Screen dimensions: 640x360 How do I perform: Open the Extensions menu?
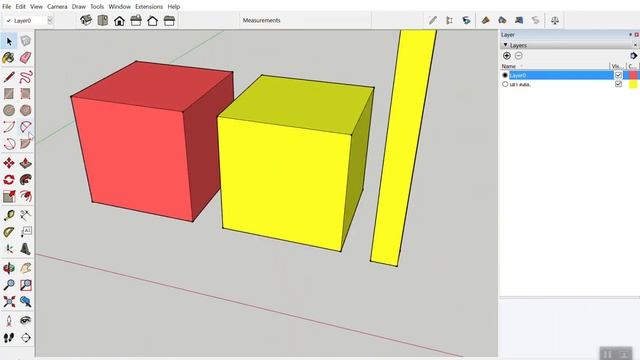click(x=149, y=7)
